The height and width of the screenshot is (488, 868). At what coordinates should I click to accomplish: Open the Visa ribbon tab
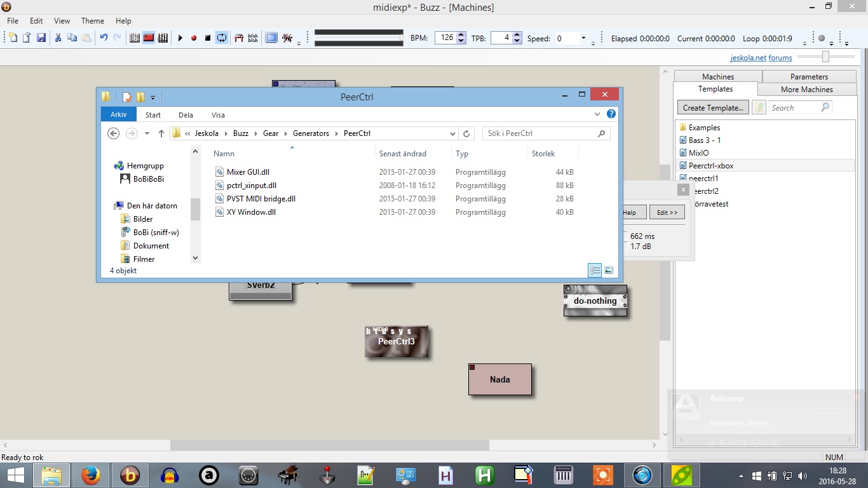pyautogui.click(x=218, y=115)
